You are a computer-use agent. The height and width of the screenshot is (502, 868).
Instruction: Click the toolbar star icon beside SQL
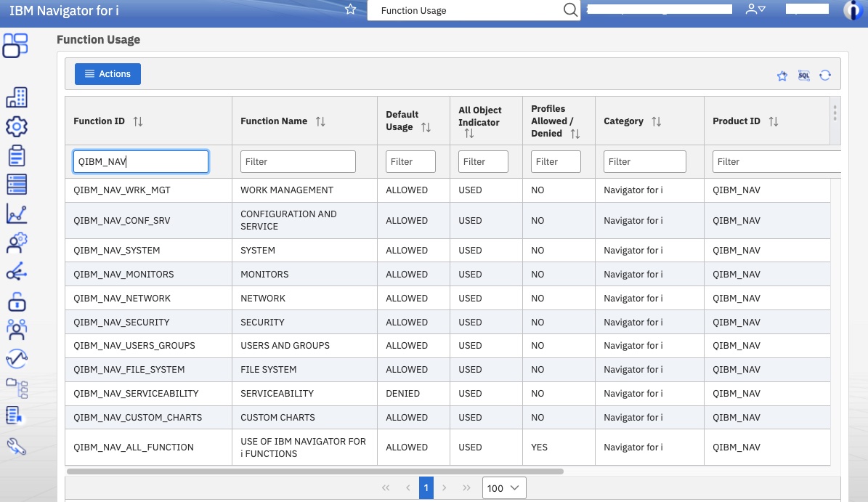coord(782,76)
